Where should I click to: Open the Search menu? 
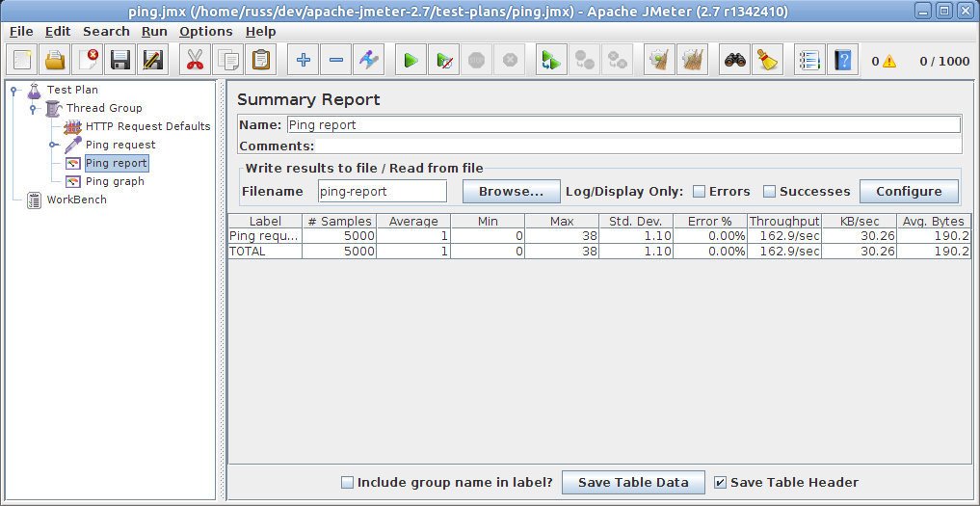point(106,31)
